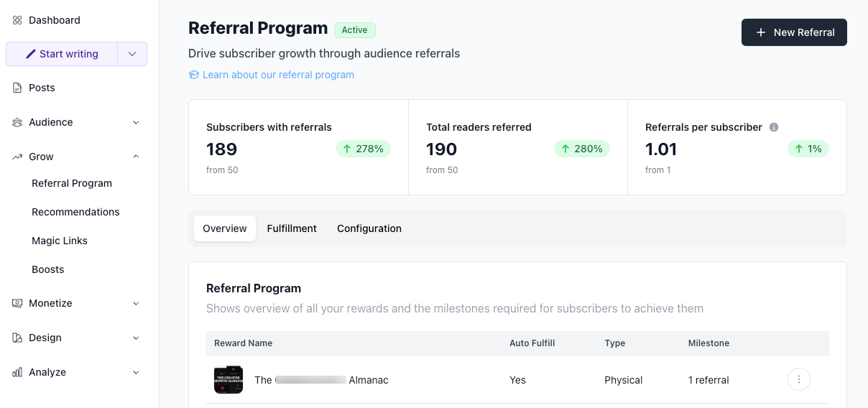Screen dimensions: 868x408
Task: Open Learn about our referral program link
Action: pyautogui.click(x=277, y=75)
